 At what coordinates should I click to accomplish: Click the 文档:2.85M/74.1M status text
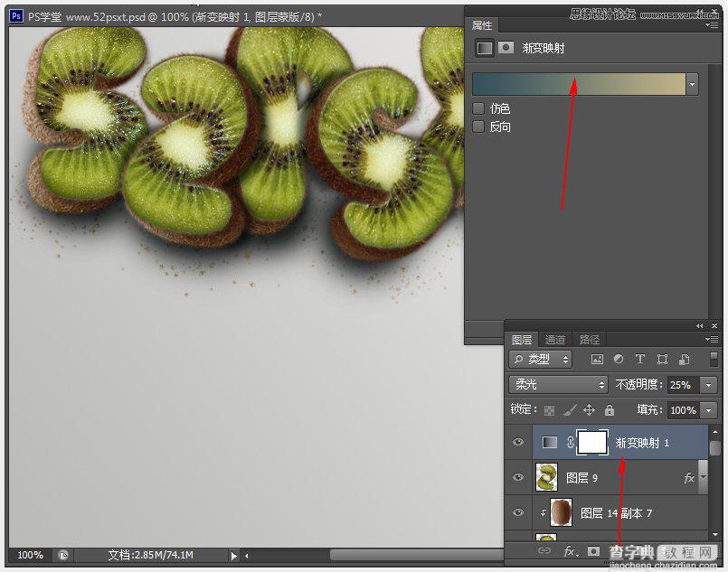tap(150, 555)
